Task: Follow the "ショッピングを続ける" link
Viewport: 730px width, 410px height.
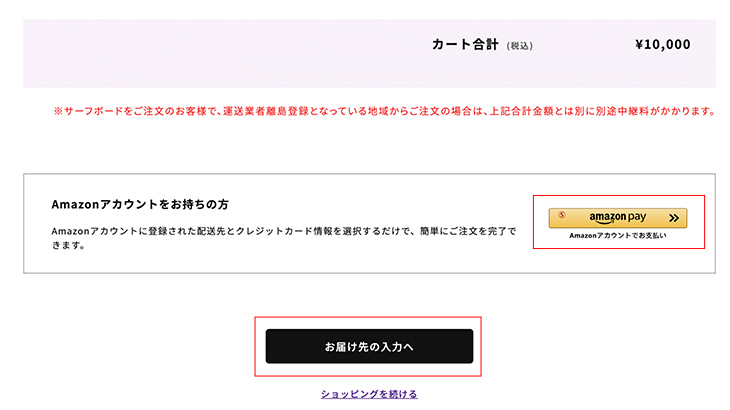Action: pyautogui.click(x=369, y=394)
